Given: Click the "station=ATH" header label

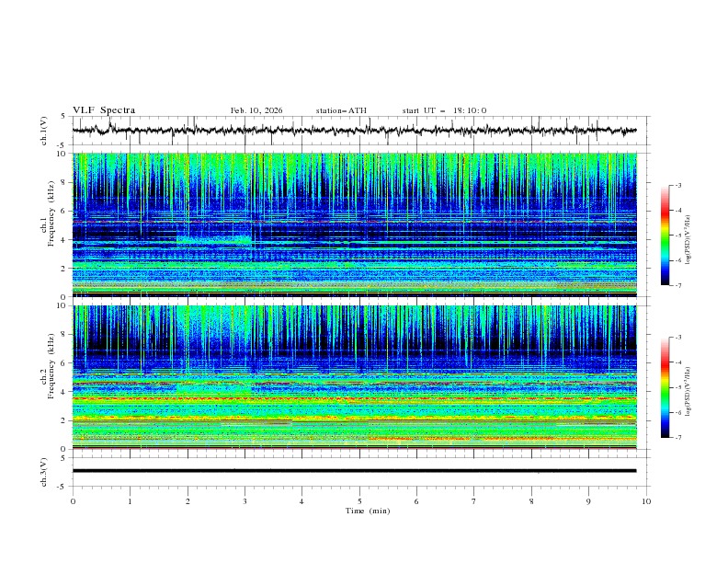Looking at the screenshot, I should [341, 110].
